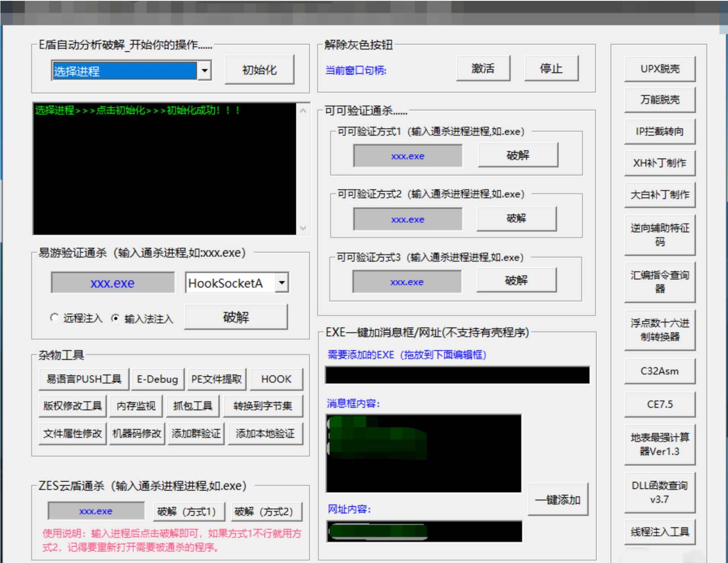Launch CE7.5
The image size is (728, 563).
click(x=660, y=405)
